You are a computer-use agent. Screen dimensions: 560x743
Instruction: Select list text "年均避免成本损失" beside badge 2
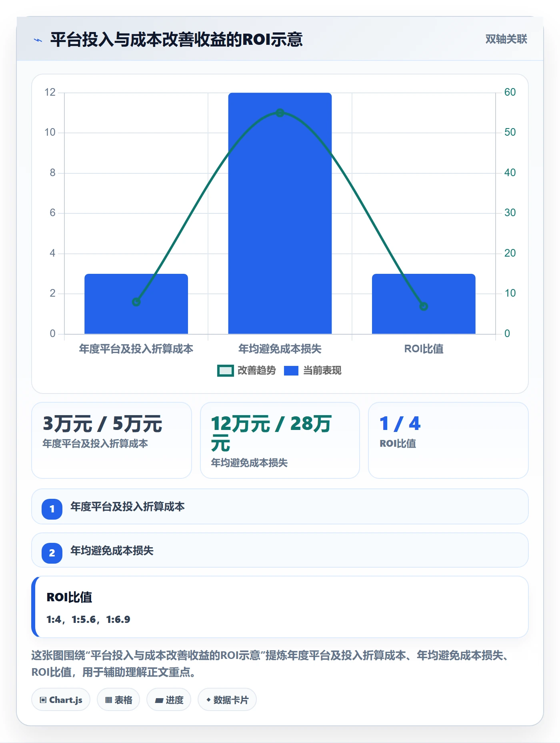pyautogui.click(x=112, y=551)
